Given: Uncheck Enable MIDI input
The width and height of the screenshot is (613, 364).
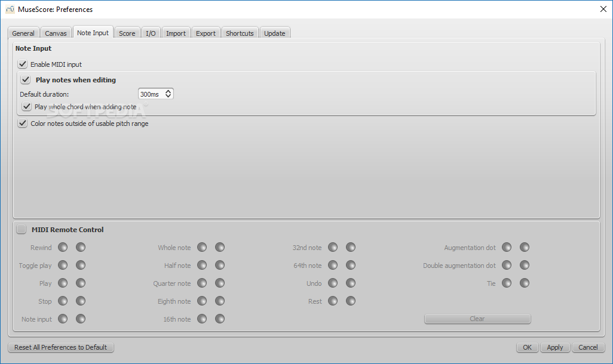Looking at the screenshot, I should [x=22, y=64].
